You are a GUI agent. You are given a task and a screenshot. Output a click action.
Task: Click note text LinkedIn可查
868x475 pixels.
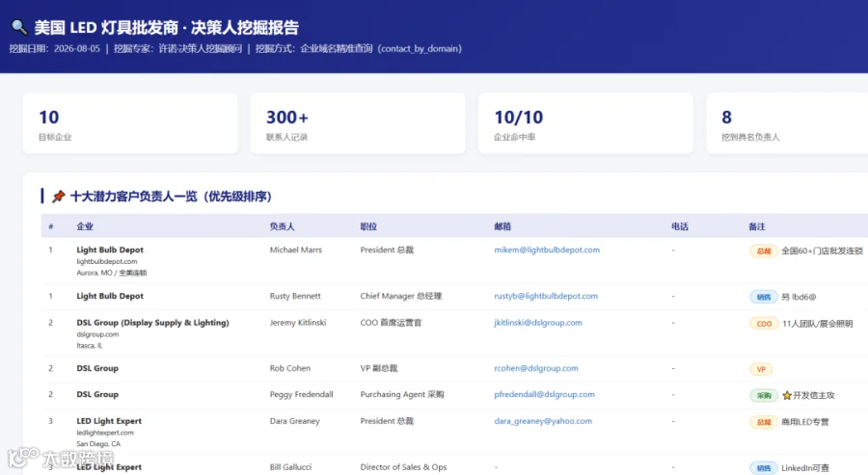[805, 468]
